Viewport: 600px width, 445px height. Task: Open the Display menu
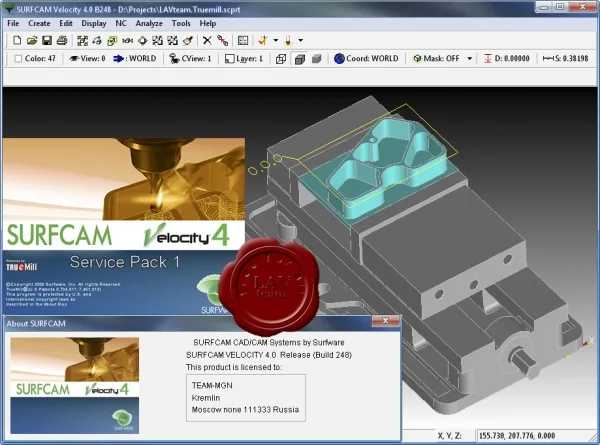94,23
